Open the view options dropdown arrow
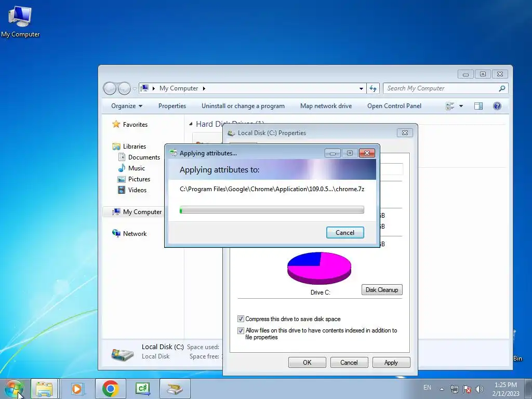The image size is (532, 399). pyautogui.click(x=461, y=106)
